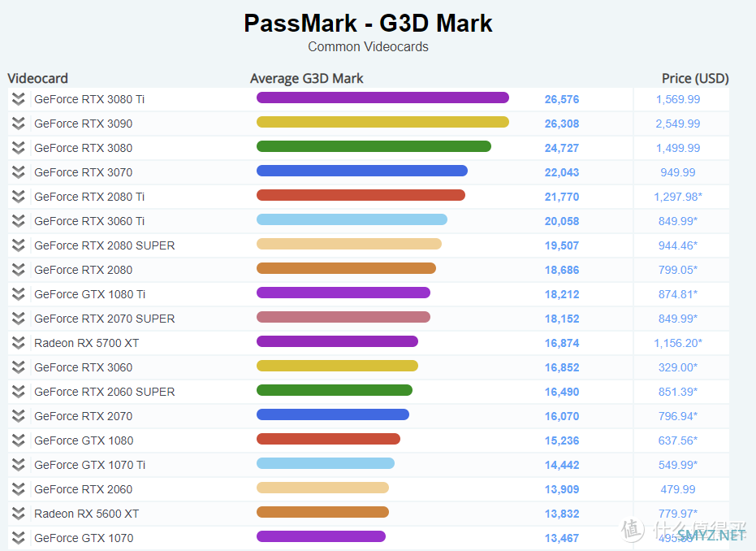This screenshot has width=756, height=551.
Task: Click the G3D score 20,058
Action: tap(562, 221)
